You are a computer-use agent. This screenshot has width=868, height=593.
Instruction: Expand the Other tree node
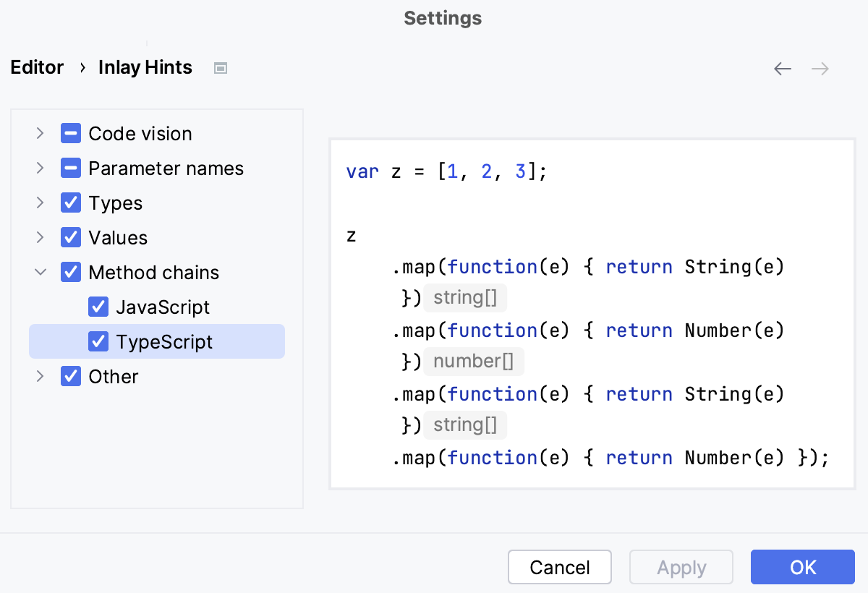[x=40, y=376]
